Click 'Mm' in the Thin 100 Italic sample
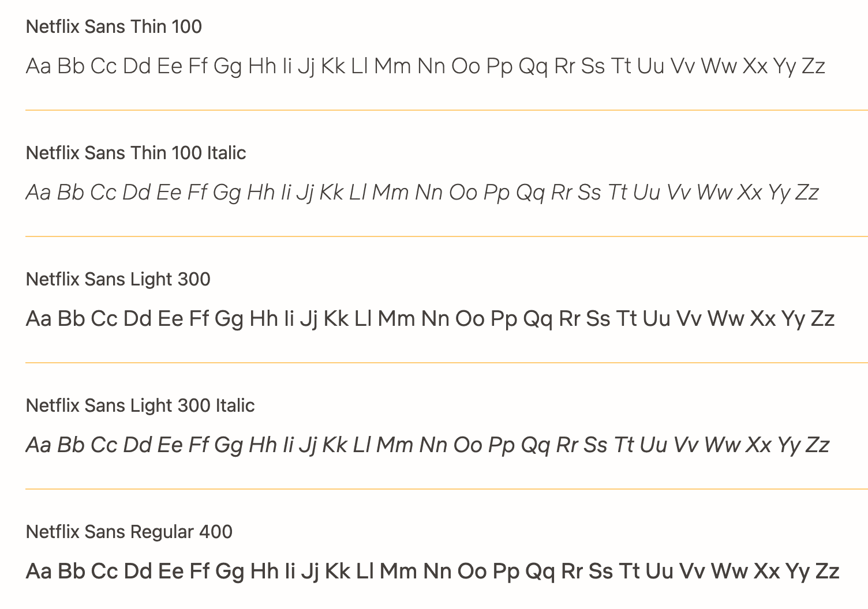 coord(391,193)
